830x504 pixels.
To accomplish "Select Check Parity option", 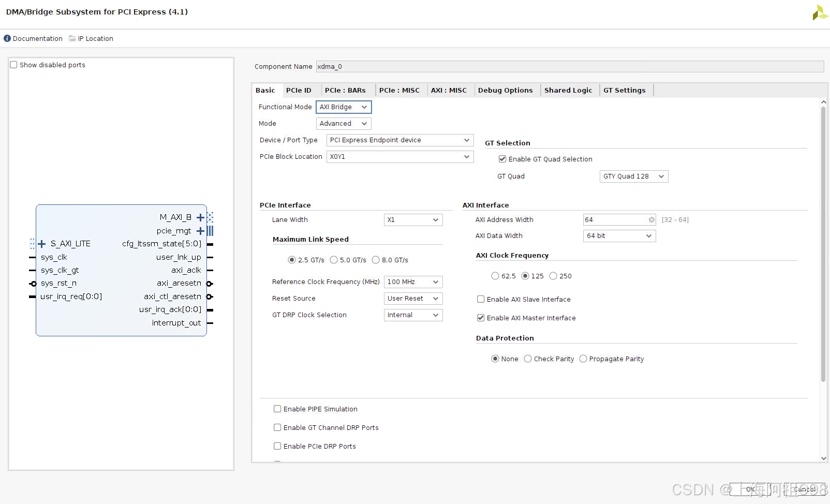I will pyautogui.click(x=528, y=359).
